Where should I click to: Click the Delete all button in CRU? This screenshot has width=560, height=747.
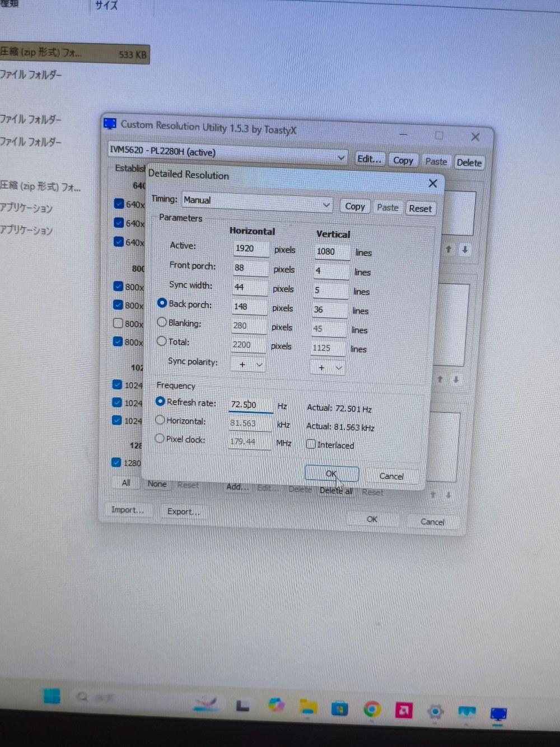(336, 490)
